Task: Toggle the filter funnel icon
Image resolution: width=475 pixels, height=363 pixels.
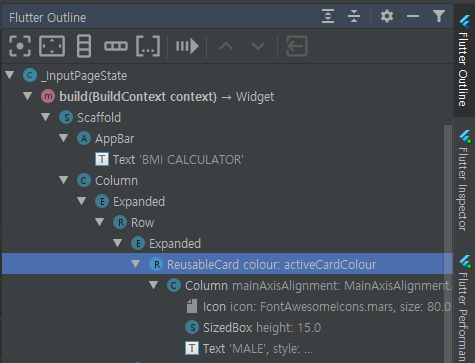Action: (439, 16)
